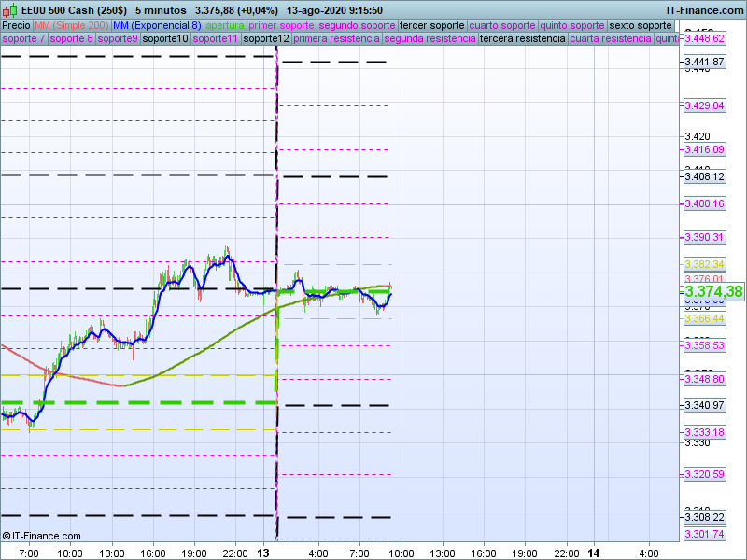747x560 pixels.
Task: Click the 3.408,12 price level tag
Action: coord(704,176)
